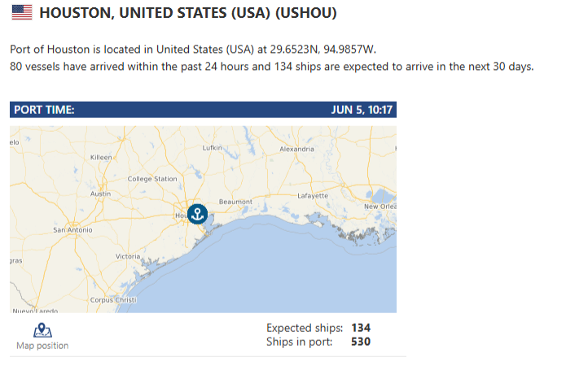Image resolution: width=588 pixels, height=366 pixels.
Task: Click Austin city label on map
Action: (x=100, y=194)
